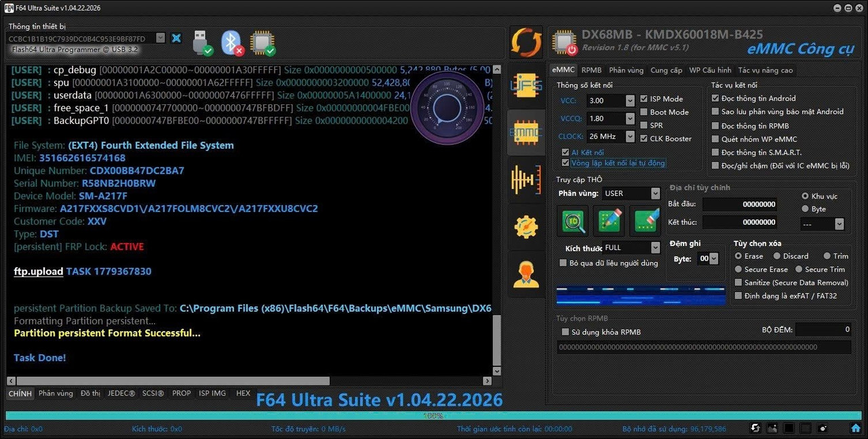The height and width of the screenshot is (439, 868).
Task: Switch to HEX bottom tab
Action: point(243,393)
